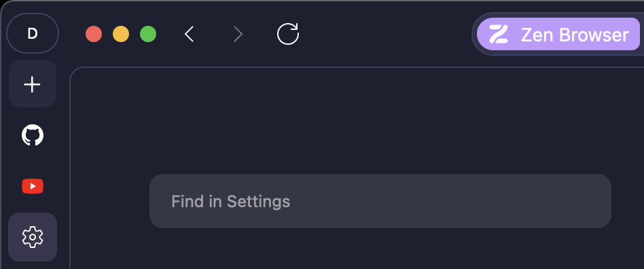The height and width of the screenshot is (269, 644).
Task: Switch to the YouTube pinned tab
Action: pyautogui.click(x=33, y=186)
